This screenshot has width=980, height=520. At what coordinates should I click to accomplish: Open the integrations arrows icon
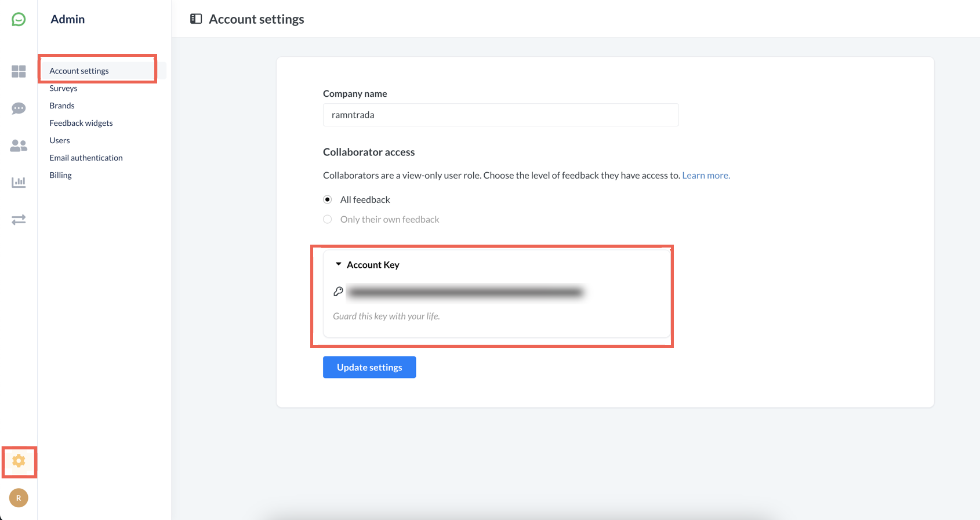point(19,220)
